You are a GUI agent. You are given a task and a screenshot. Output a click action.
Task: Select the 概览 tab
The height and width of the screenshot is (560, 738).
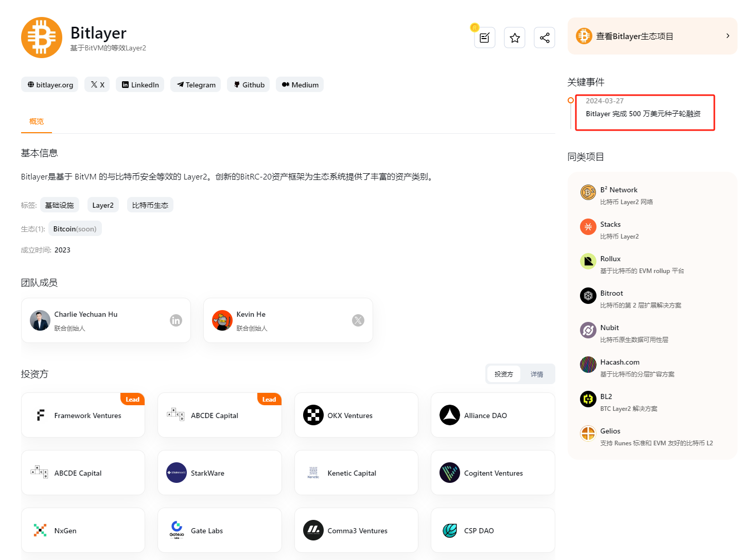tap(37, 121)
